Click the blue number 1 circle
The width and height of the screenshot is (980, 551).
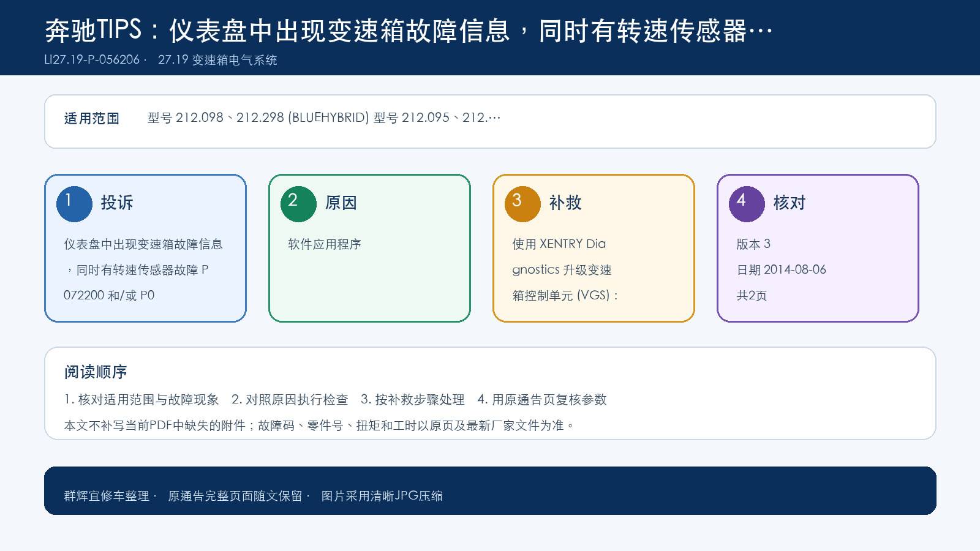click(74, 204)
